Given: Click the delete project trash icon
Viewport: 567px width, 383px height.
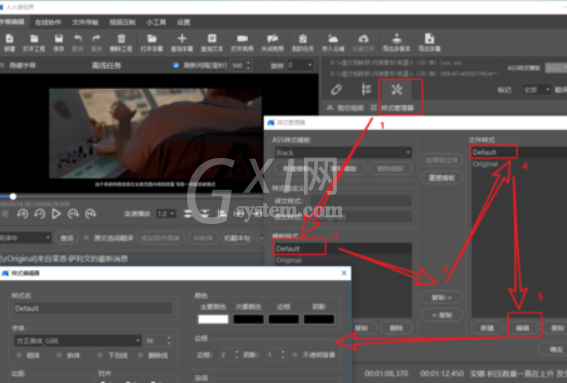Looking at the screenshot, I should 122,39.
